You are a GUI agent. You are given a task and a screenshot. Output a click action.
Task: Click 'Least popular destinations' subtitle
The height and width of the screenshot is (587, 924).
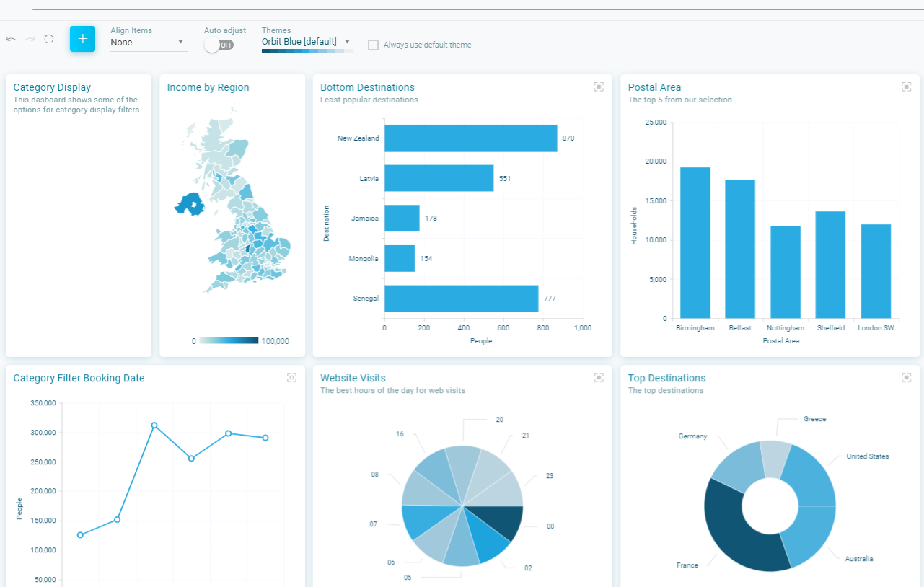click(x=369, y=100)
